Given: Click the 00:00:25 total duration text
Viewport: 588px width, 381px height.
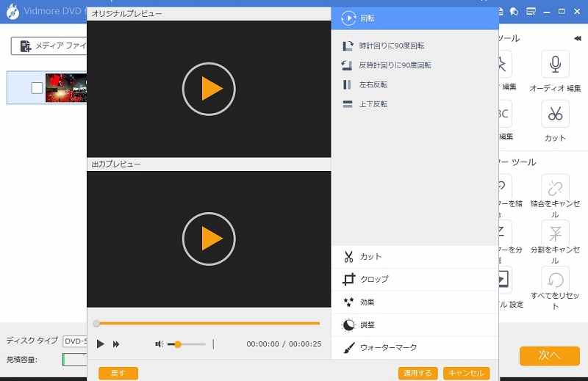Looking at the screenshot, I should (305, 344).
